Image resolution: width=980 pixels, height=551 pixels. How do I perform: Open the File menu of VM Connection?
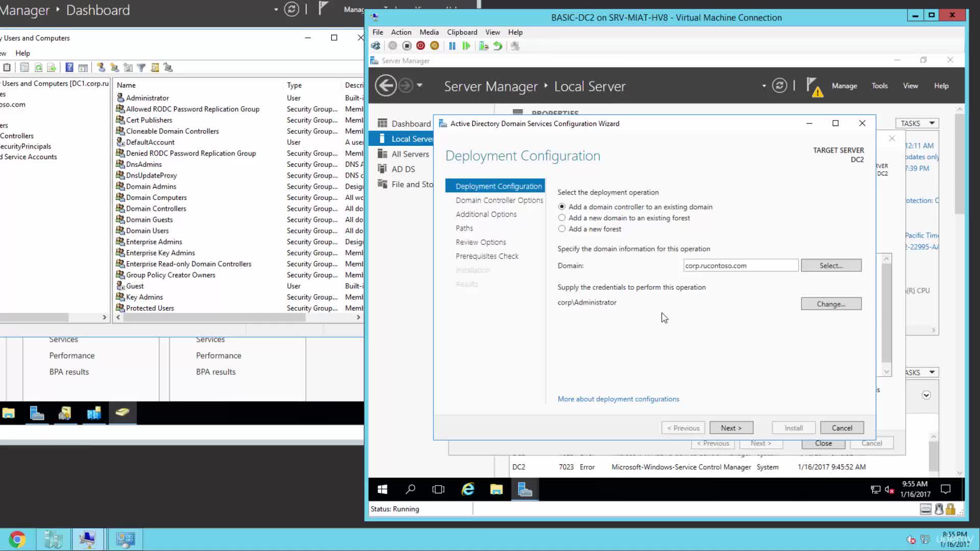(x=378, y=32)
